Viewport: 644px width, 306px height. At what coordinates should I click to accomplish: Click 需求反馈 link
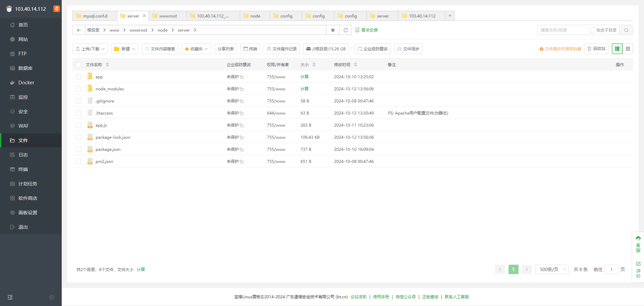pyautogui.click(x=369, y=30)
